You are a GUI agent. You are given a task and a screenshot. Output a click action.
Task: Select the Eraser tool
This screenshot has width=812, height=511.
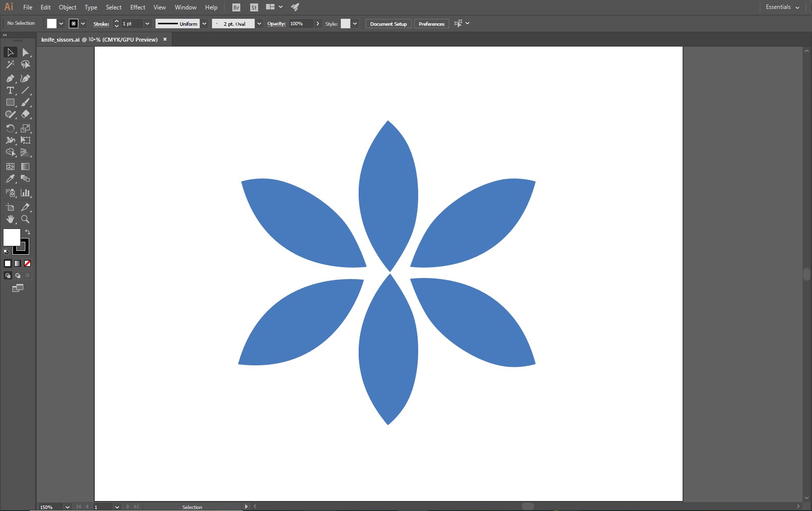[x=26, y=114]
